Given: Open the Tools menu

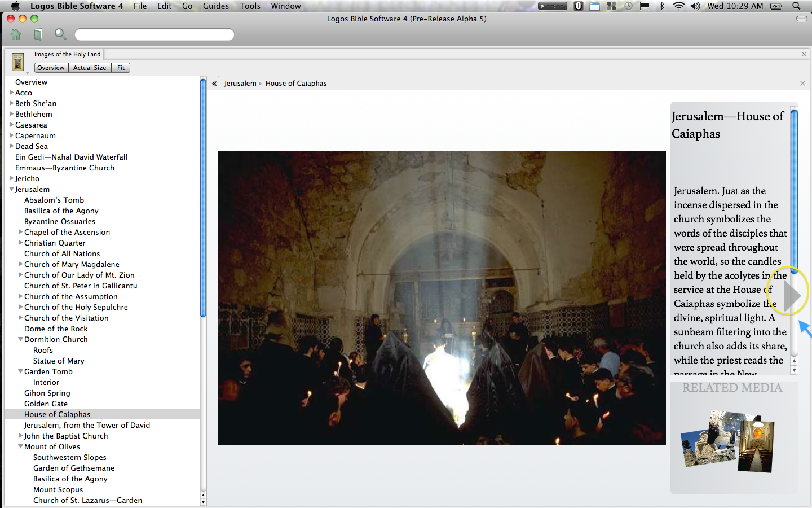Looking at the screenshot, I should tap(250, 6).
